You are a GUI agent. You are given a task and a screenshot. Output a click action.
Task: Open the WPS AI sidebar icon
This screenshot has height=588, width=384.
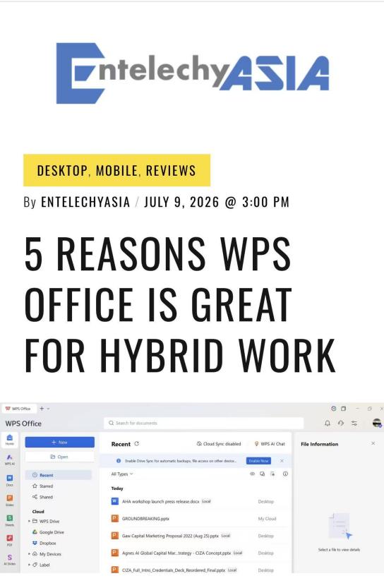pyautogui.click(x=10, y=459)
